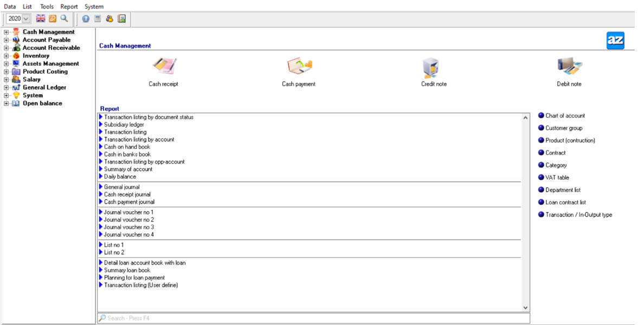The height and width of the screenshot is (325, 644).
Task: Click the report list scroll down arrow
Action: [x=525, y=308]
